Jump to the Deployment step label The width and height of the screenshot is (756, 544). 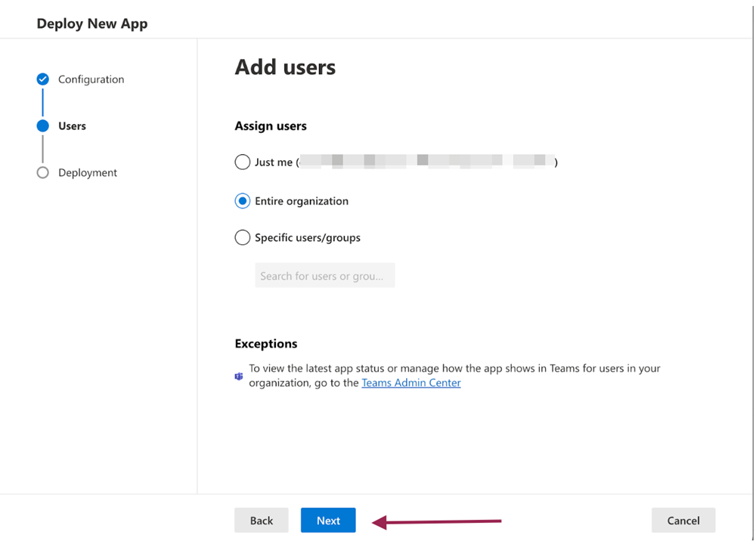point(88,173)
